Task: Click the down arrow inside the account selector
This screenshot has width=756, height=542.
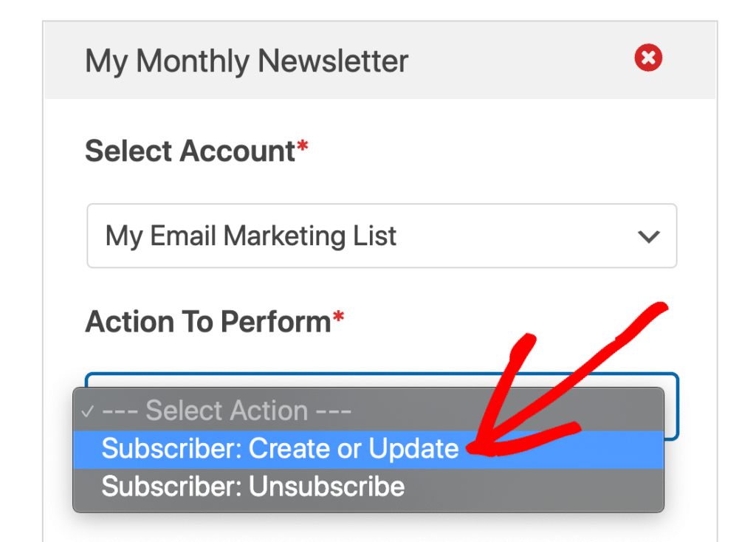Action: [x=648, y=236]
